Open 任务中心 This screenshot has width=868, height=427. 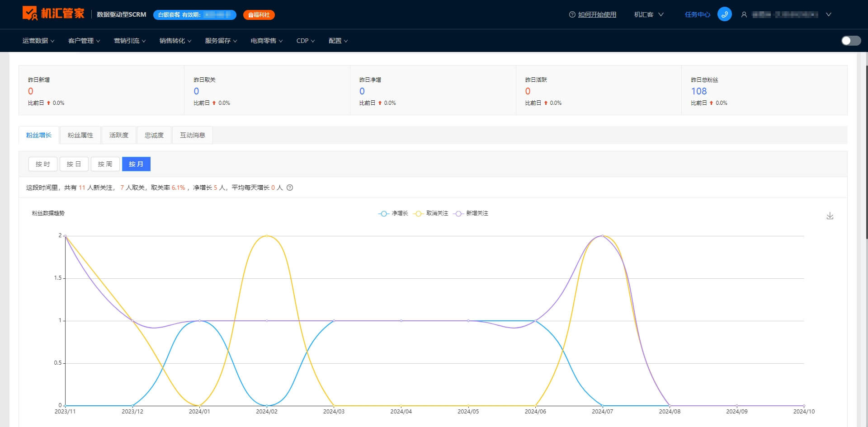698,14
